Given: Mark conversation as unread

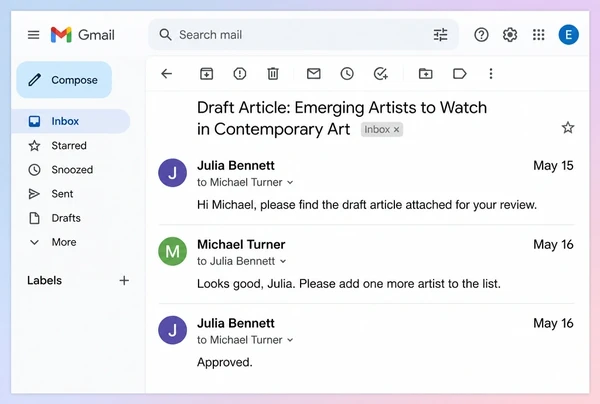Looking at the screenshot, I should pyautogui.click(x=314, y=73).
